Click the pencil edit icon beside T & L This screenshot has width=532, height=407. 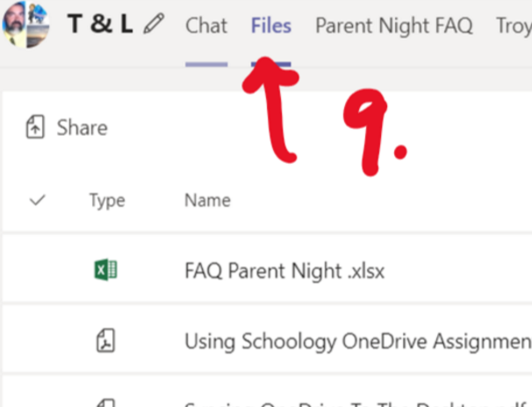154,25
